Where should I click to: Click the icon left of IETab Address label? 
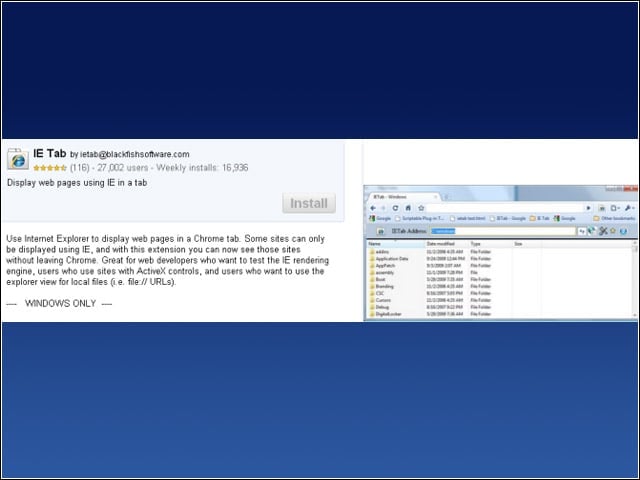tap(381, 231)
